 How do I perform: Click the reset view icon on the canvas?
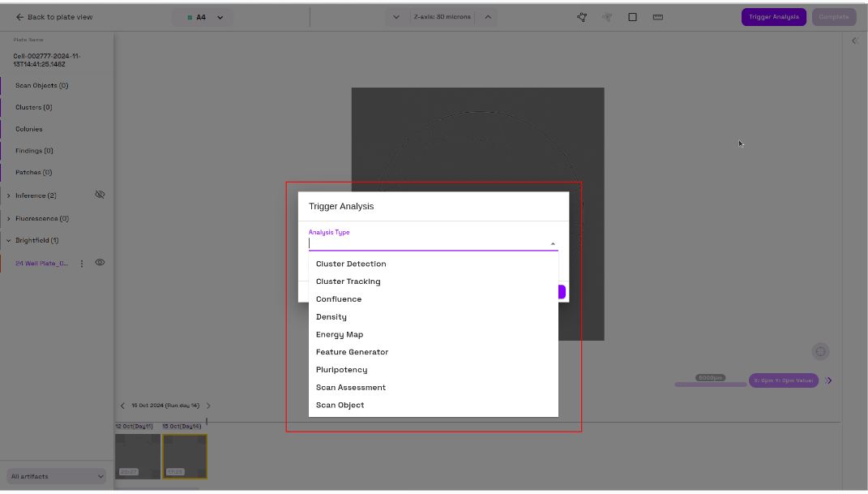pos(820,351)
